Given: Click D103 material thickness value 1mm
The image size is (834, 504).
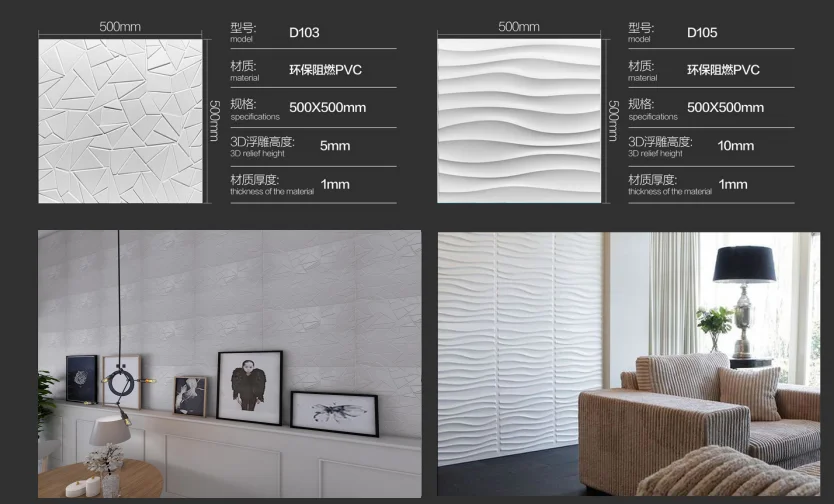Looking at the screenshot, I should 335,184.
